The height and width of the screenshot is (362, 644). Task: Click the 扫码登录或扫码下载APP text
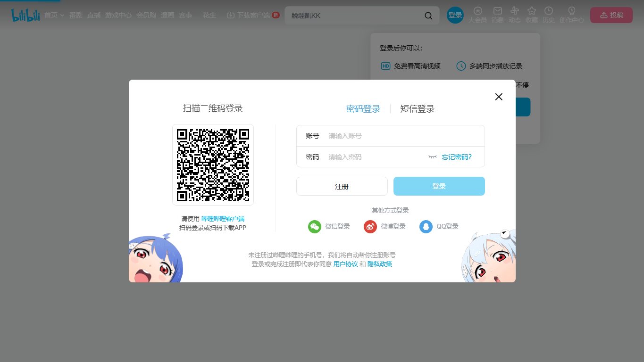coord(213,228)
